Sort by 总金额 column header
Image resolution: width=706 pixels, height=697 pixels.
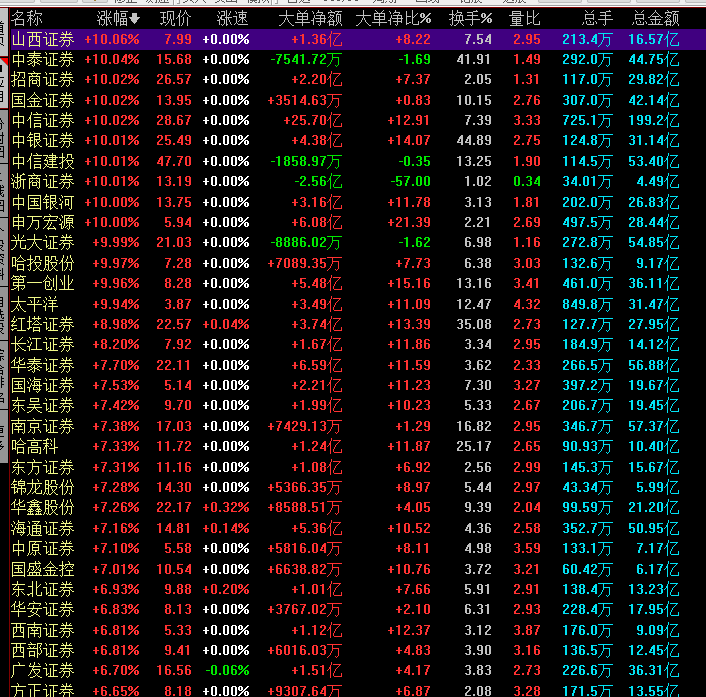[656, 18]
